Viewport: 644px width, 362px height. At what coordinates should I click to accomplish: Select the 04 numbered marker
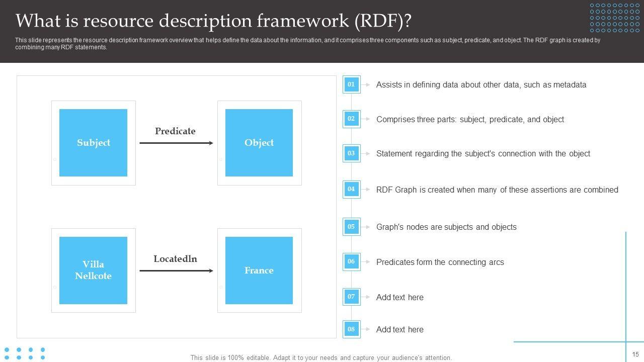point(351,190)
